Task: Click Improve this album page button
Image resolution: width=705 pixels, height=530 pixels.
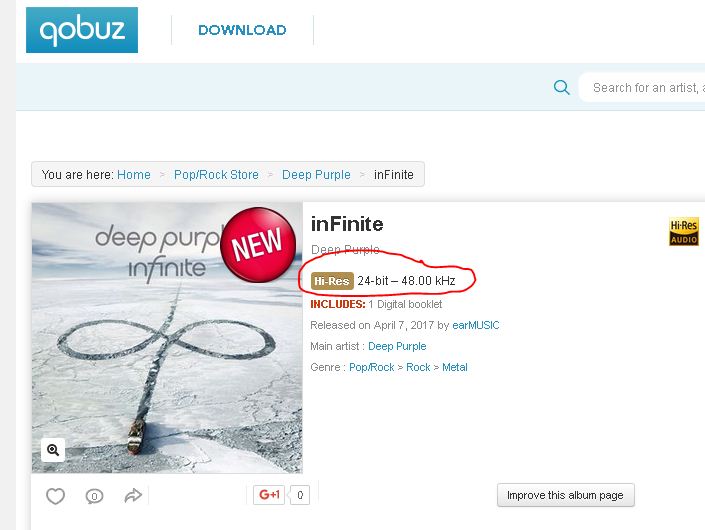Action: [566, 495]
